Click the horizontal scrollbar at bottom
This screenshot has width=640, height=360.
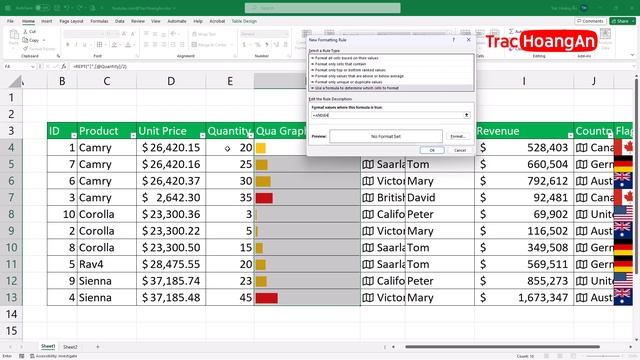click(x=502, y=347)
